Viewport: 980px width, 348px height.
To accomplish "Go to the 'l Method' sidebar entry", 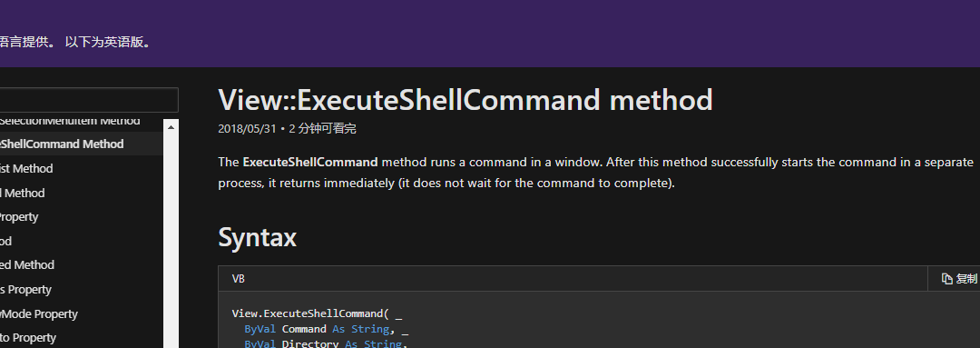I will coord(23,193).
